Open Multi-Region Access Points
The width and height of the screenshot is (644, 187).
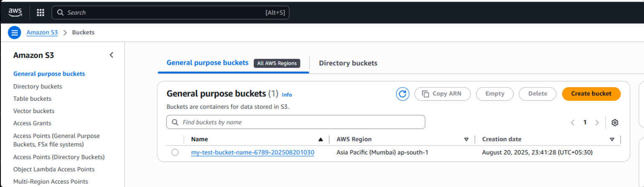[51, 182]
